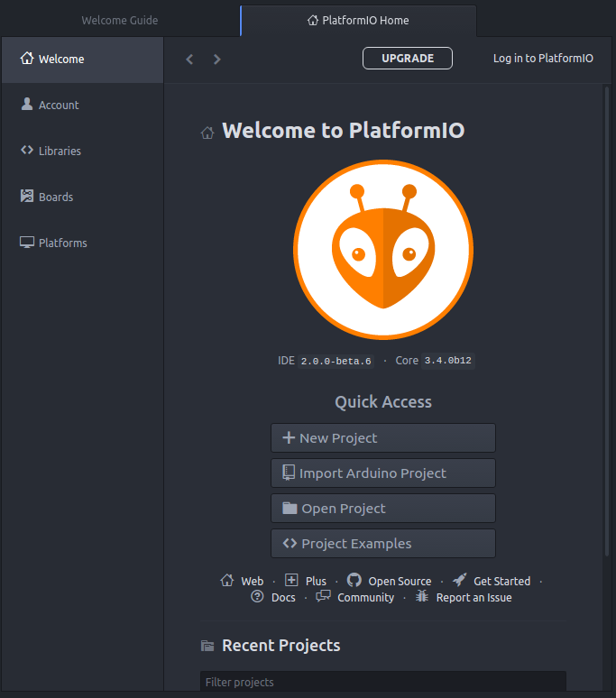This screenshot has width=616, height=698.
Task: Click the Libraries code brackets icon
Action: point(27,150)
